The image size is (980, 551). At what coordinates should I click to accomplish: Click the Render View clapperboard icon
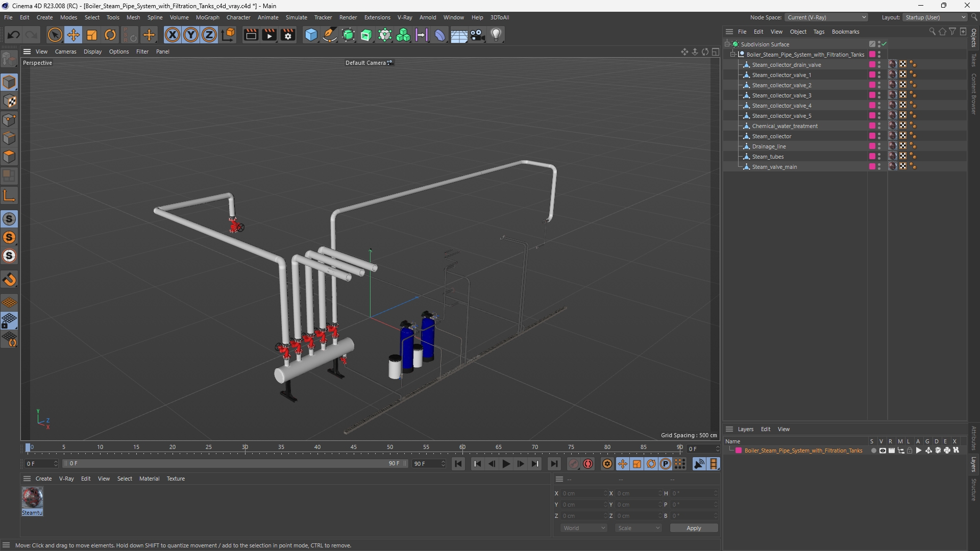[251, 35]
